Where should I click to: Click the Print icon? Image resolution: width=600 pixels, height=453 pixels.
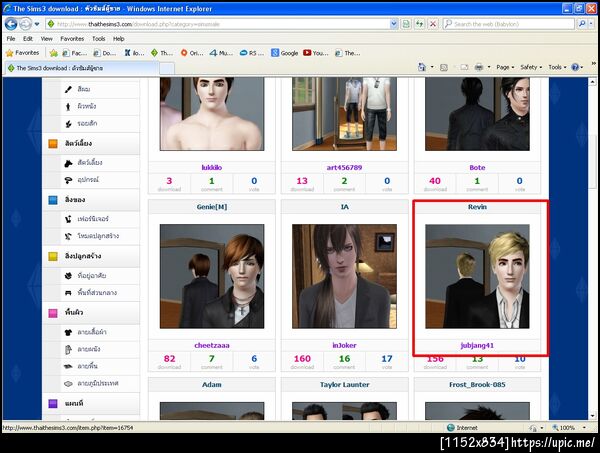(479, 67)
